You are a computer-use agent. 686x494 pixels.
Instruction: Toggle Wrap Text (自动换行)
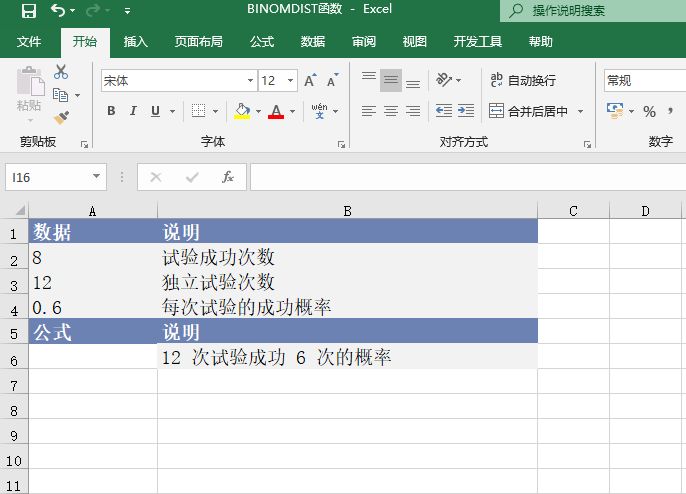coord(523,80)
